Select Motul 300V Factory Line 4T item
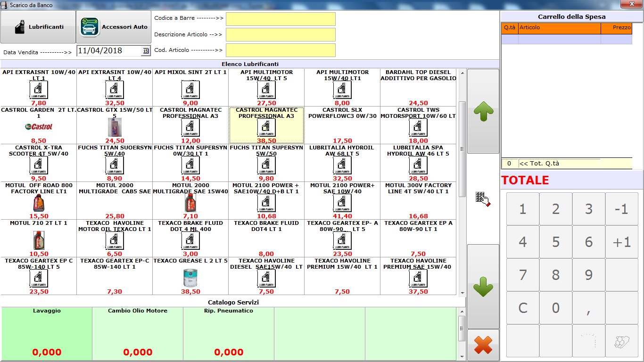 [418, 201]
